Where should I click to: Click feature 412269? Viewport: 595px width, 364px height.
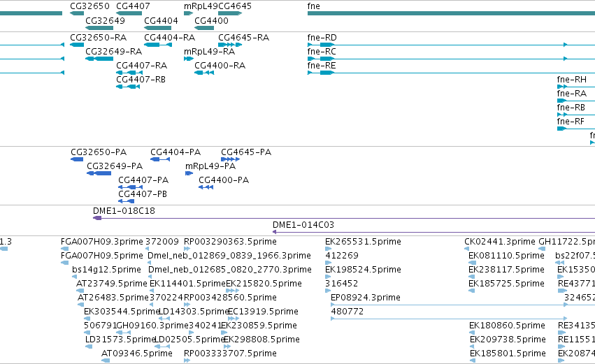(x=341, y=256)
